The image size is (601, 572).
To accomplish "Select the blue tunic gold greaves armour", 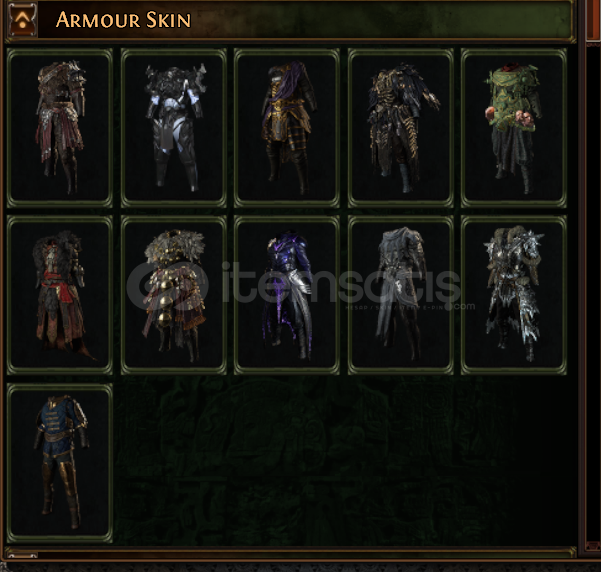I will pos(60,463).
